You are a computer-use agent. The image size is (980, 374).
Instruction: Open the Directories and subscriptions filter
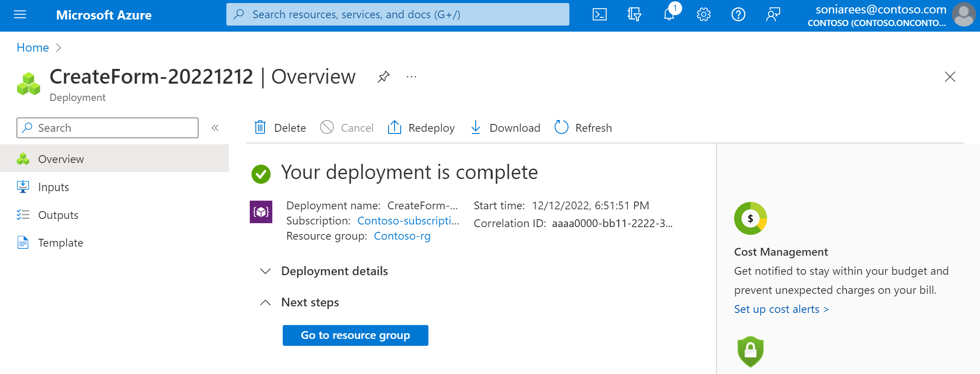[634, 15]
